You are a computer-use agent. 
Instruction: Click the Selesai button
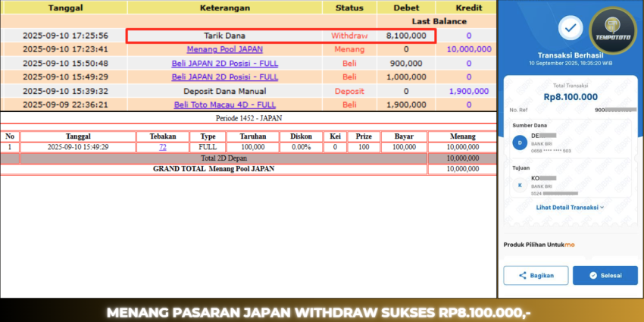point(605,276)
